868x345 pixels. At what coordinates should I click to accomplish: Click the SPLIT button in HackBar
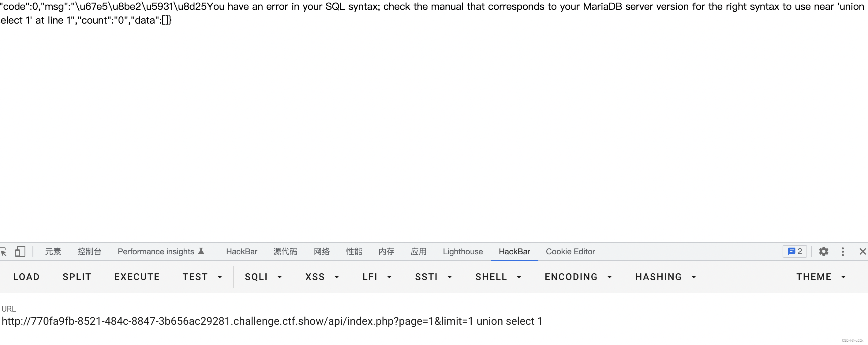[x=77, y=276]
